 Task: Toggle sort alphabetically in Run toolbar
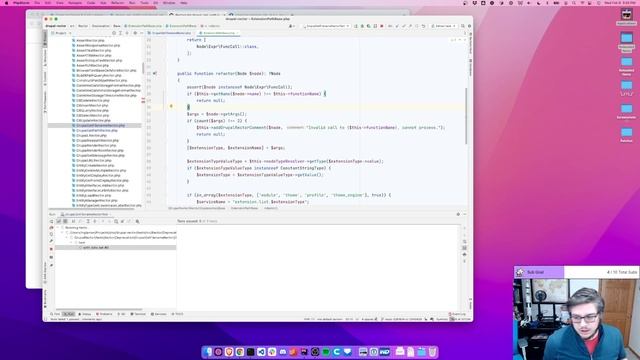point(73,221)
